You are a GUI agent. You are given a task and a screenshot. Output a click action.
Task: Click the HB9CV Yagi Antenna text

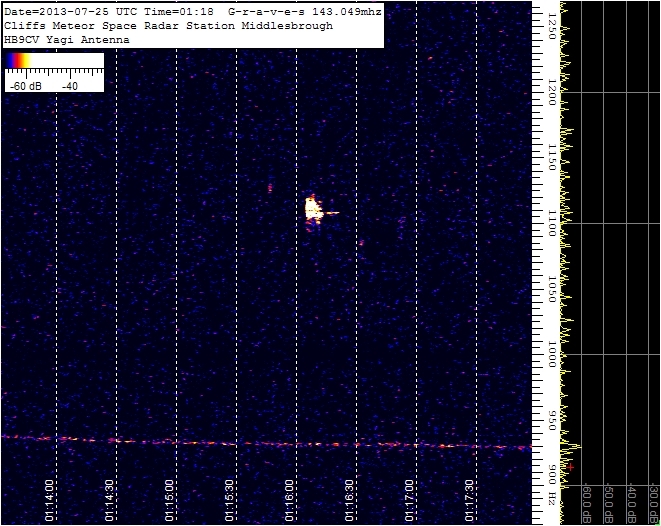(x=67, y=40)
